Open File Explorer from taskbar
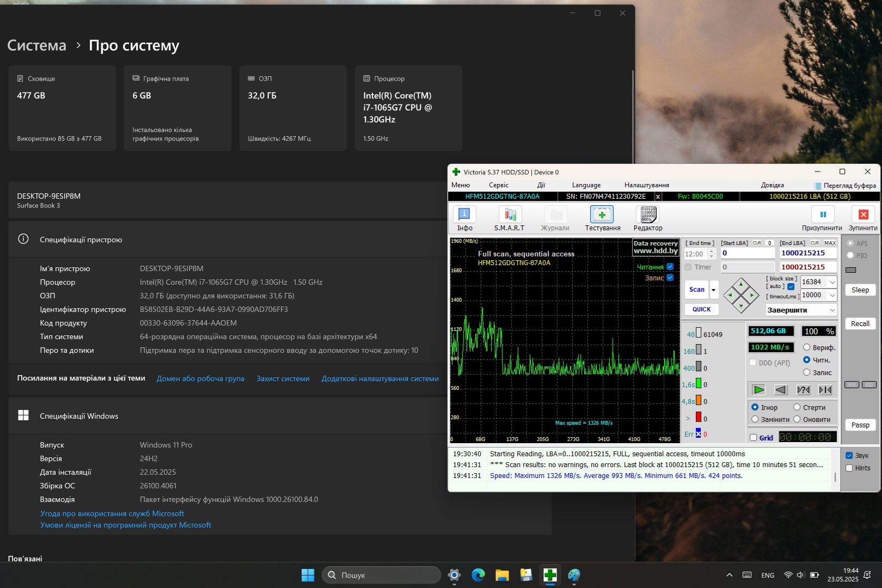Image resolution: width=882 pixels, height=588 pixels. pos(502,575)
